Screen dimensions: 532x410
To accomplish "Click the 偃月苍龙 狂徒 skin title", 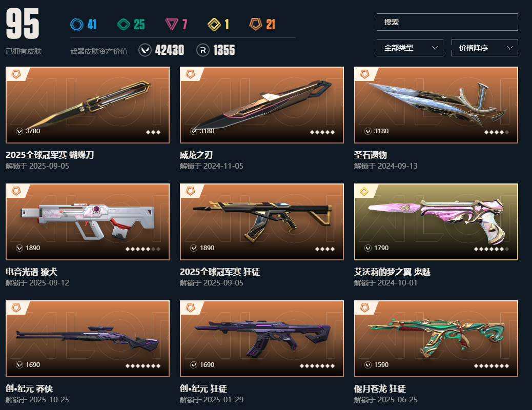I will tap(380, 388).
